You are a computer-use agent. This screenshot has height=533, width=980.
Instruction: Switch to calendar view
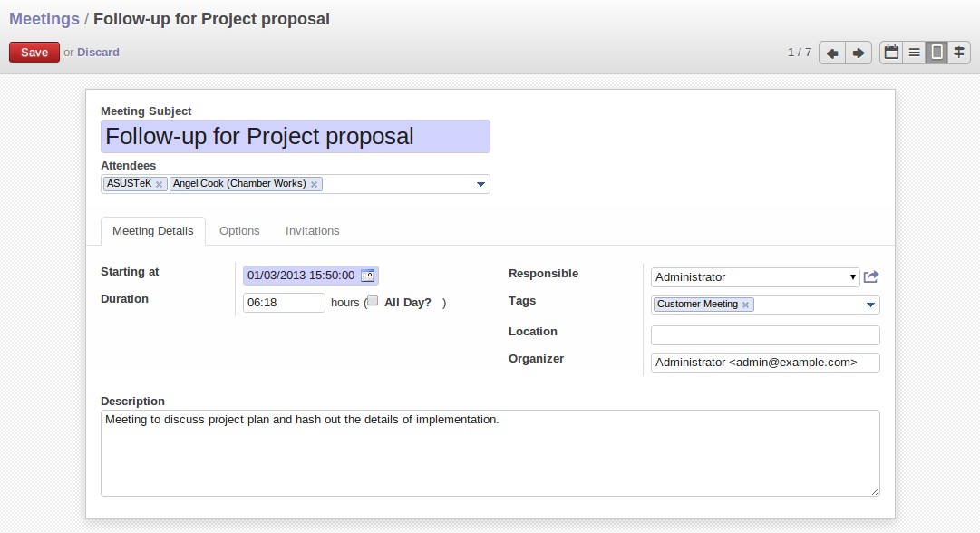[x=891, y=53]
